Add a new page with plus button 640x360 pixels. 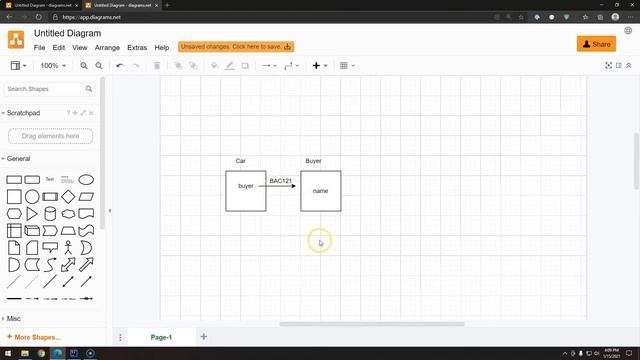[x=204, y=337]
